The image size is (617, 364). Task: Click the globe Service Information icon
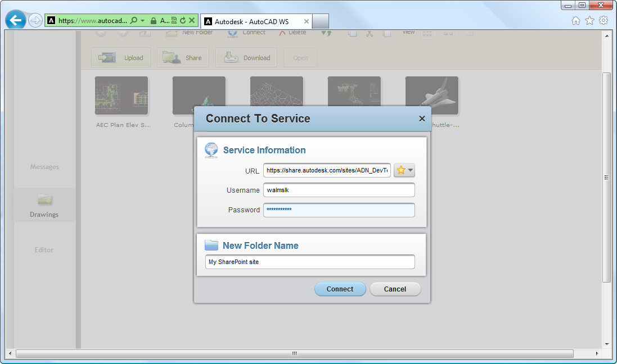[x=211, y=150]
